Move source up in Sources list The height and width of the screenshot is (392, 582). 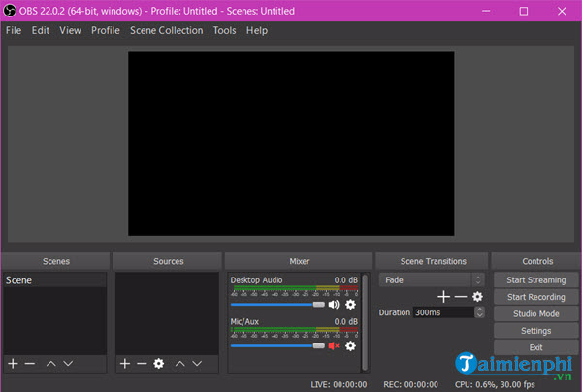point(180,364)
